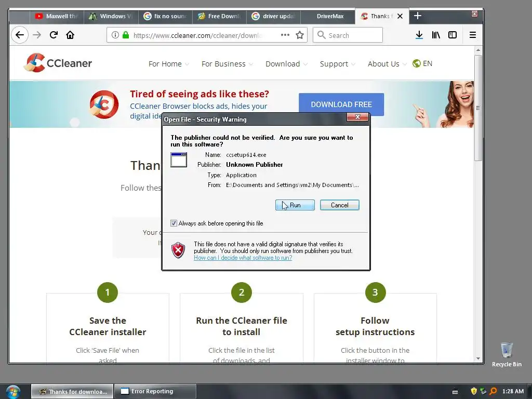Click the Firefox Search field
Image resolution: width=532 pixels, height=399 pixels.
tap(348, 35)
